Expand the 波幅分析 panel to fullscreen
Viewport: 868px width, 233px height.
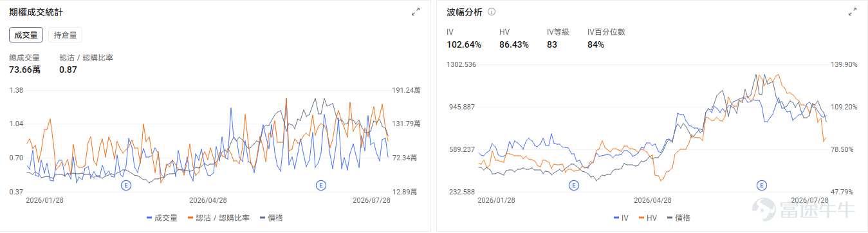(x=853, y=12)
